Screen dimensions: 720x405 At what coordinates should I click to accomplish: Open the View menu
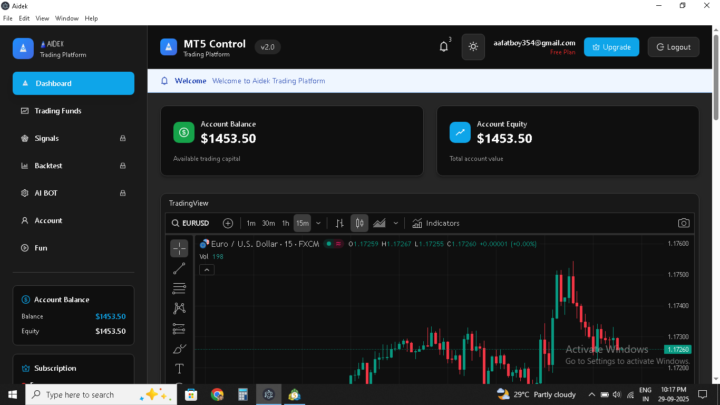(x=42, y=18)
